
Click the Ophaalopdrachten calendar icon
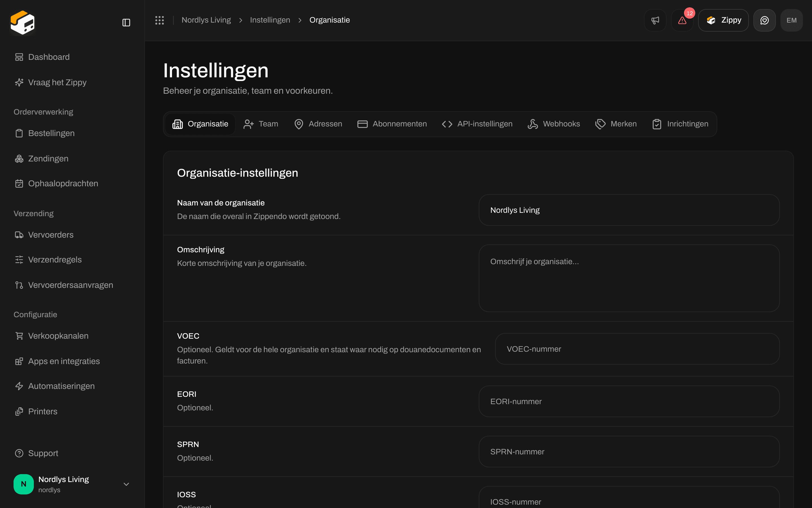(x=19, y=183)
